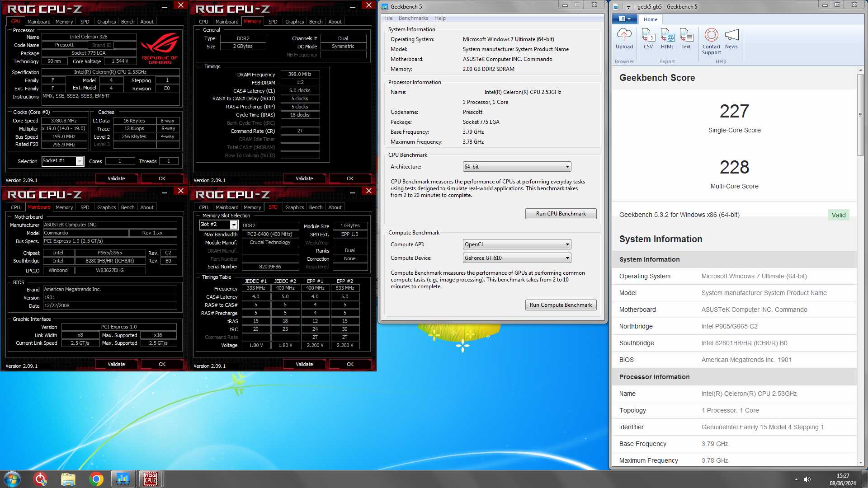Click the Single-Core Score 227
Viewport: 868px width, 488px height.
[734, 111]
